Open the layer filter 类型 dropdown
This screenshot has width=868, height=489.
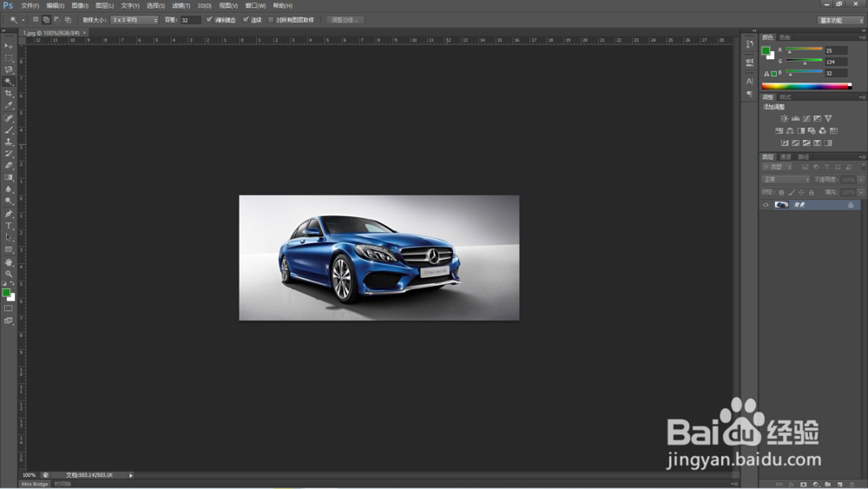click(x=777, y=167)
